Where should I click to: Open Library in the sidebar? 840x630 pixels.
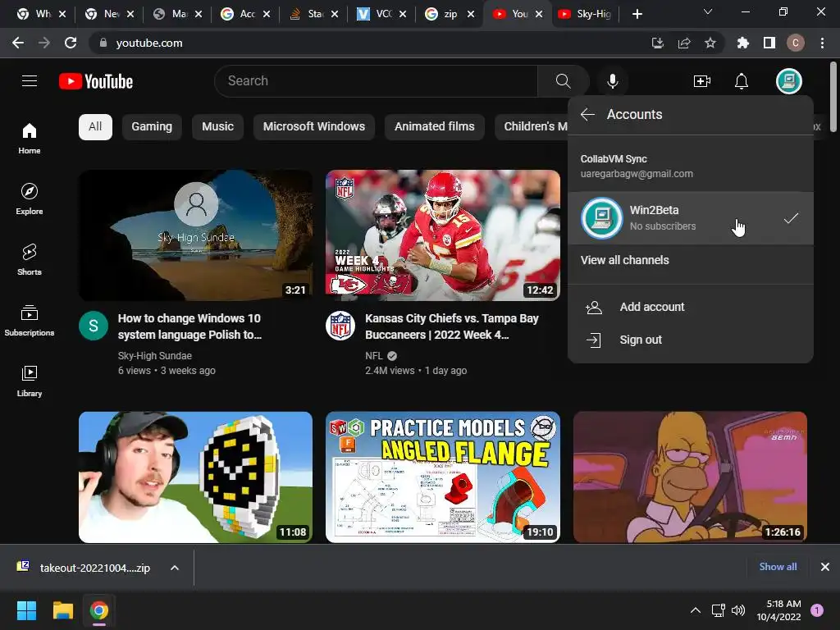(30, 381)
